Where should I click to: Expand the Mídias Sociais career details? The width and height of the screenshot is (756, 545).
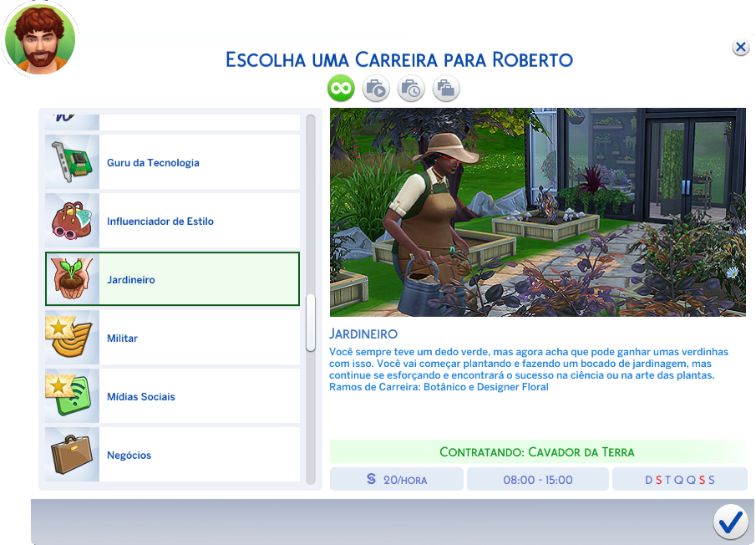[x=172, y=396]
